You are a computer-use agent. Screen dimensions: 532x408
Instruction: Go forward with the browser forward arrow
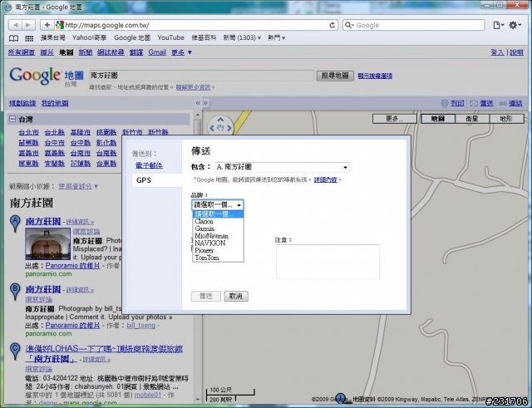pyautogui.click(x=28, y=25)
